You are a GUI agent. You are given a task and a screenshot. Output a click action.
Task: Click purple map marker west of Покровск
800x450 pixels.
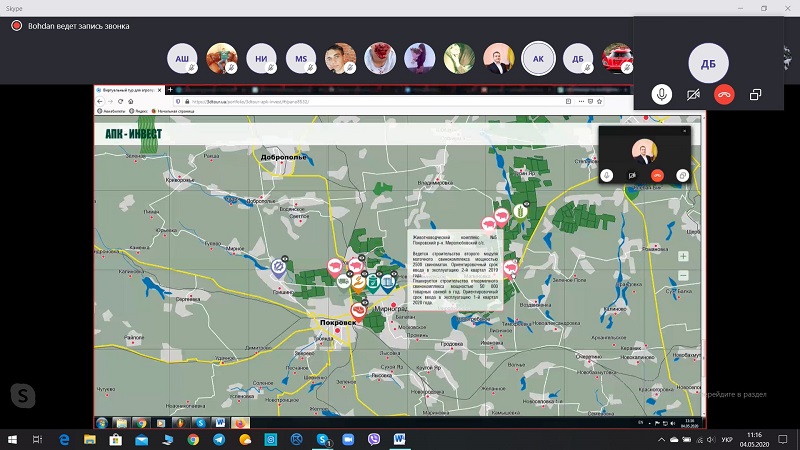[x=278, y=268]
